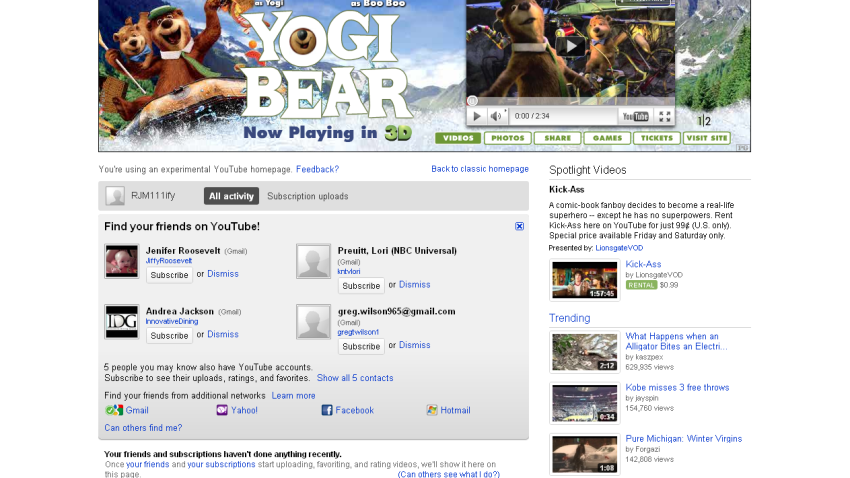Dismiss the Andrea Jackson suggestion
This screenshot has height=478, width=850.
tap(223, 334)
